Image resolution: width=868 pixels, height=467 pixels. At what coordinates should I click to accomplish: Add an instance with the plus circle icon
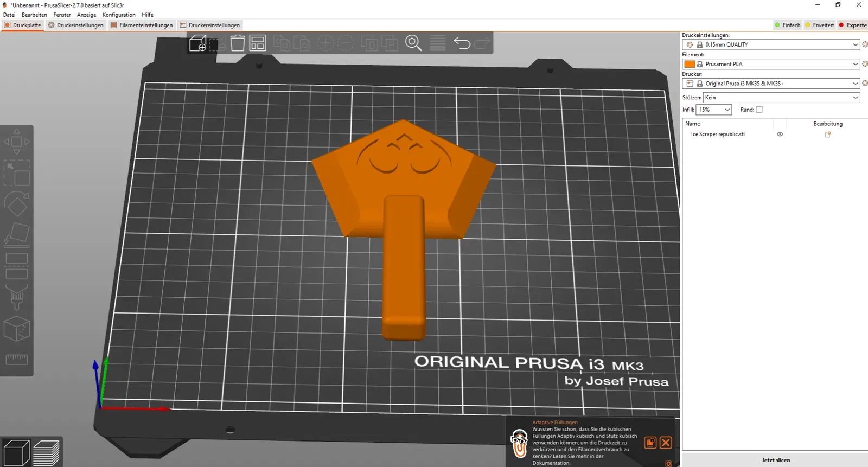point(325,43)
